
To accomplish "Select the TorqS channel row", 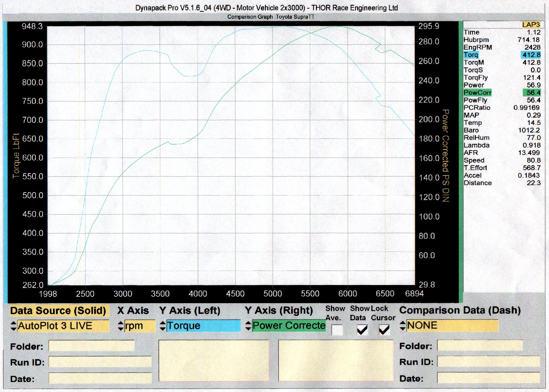I will click(502, 70).
